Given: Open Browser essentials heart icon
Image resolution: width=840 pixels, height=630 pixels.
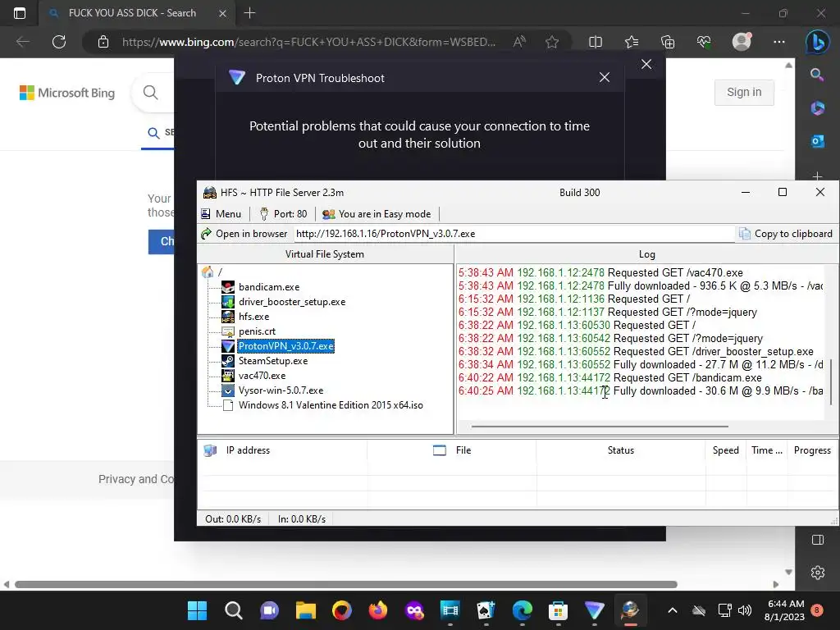Looking at the screenshot, I should (704, 42).
